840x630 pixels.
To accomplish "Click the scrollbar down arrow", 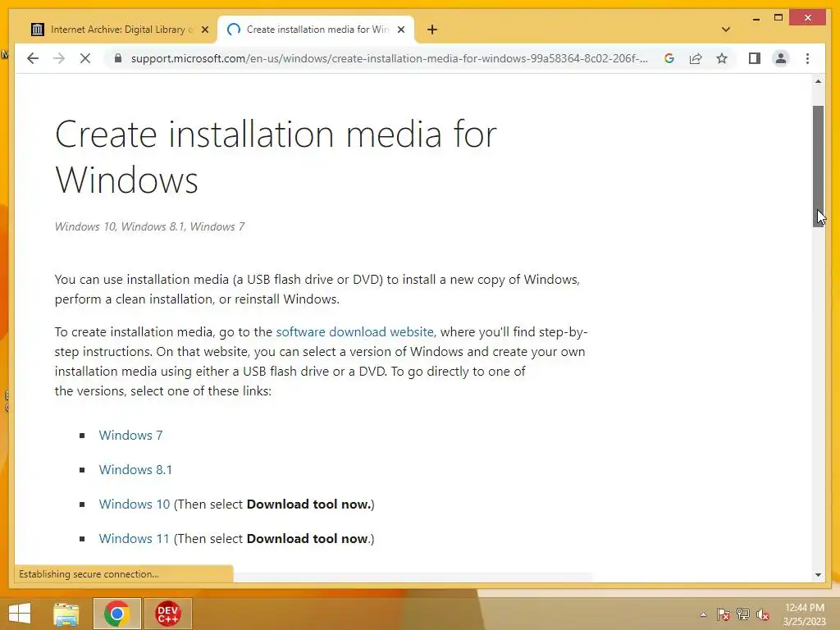I will (818, 575).
